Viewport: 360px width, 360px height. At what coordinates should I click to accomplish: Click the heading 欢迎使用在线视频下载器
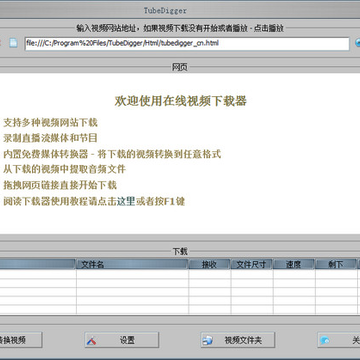point(180,101)
